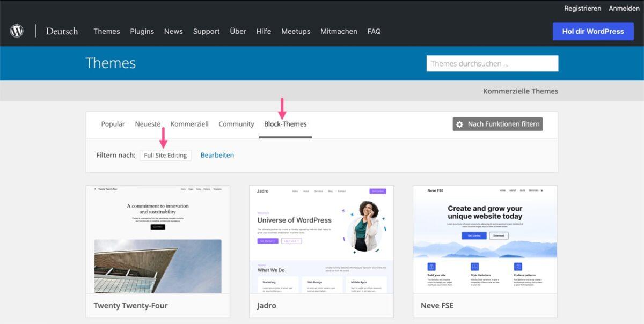The image size is (644, 324).
Task: Click the Bearbeiten filter link
Action: [217, 155]
